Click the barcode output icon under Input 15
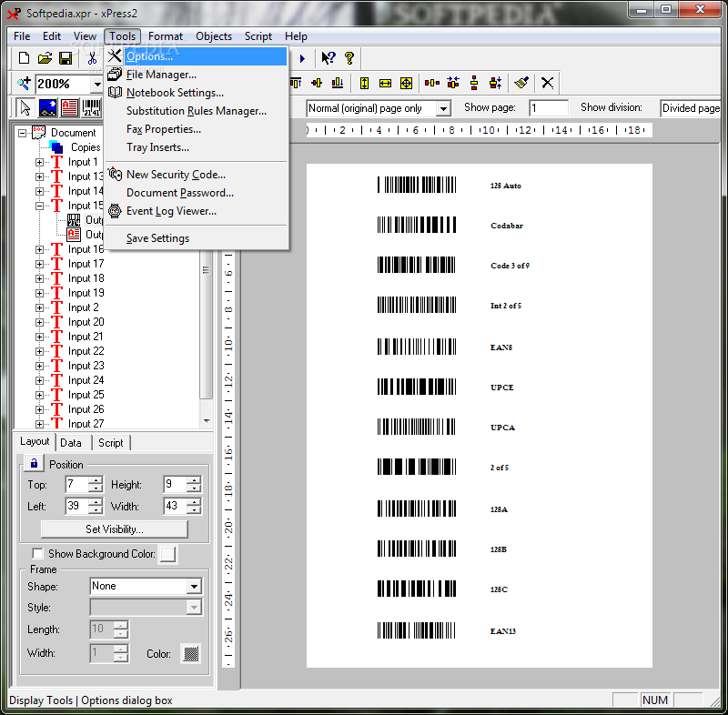Screen dimensions: 728x715 [x=74, y=220]
